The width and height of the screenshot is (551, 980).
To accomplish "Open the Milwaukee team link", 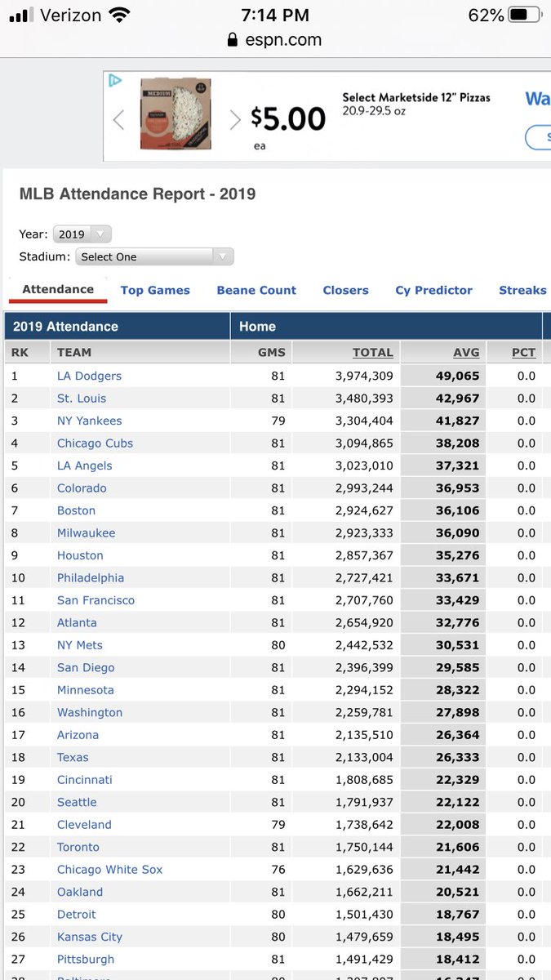I will pos(86,533).
